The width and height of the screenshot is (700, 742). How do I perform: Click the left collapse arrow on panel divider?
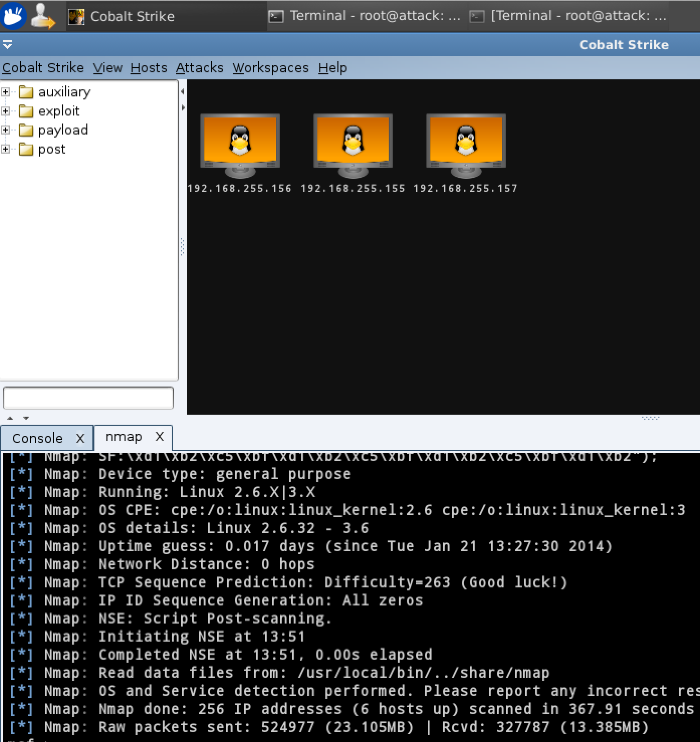(x=182, y=91)
